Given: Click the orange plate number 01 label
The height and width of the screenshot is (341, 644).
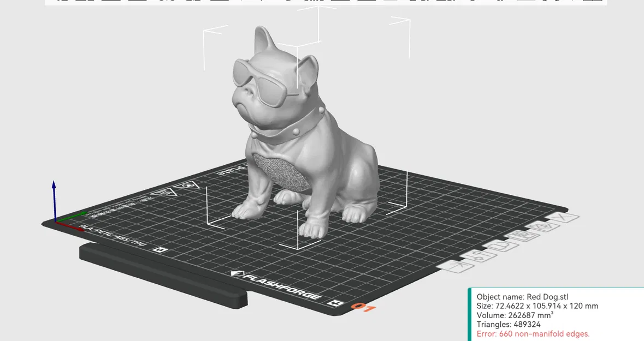Looking at the screenshot, I should 365,307.
